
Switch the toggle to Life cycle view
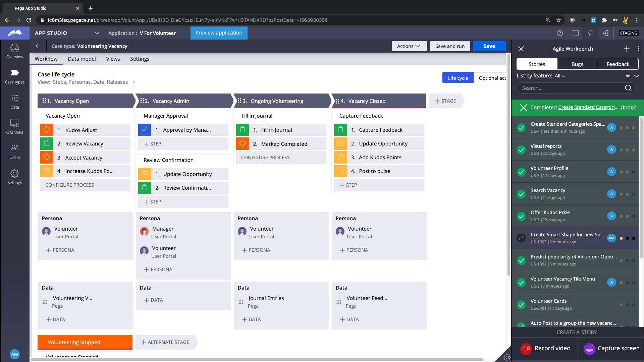tap(458, 77)
